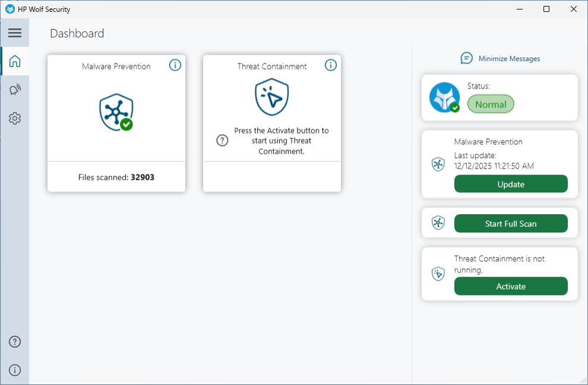
Task: Select the Home dashboard sidebar icon
Action: coord(15,61)
